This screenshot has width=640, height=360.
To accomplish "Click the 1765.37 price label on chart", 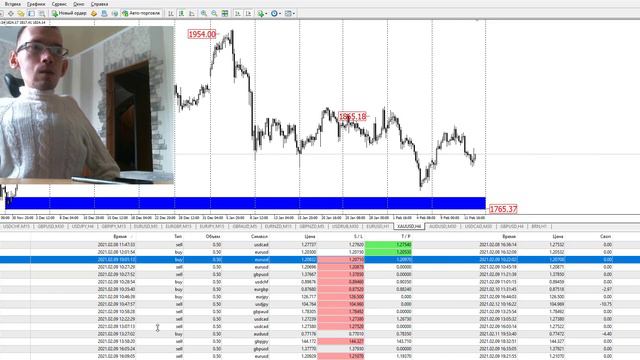I will click(503, 209).
